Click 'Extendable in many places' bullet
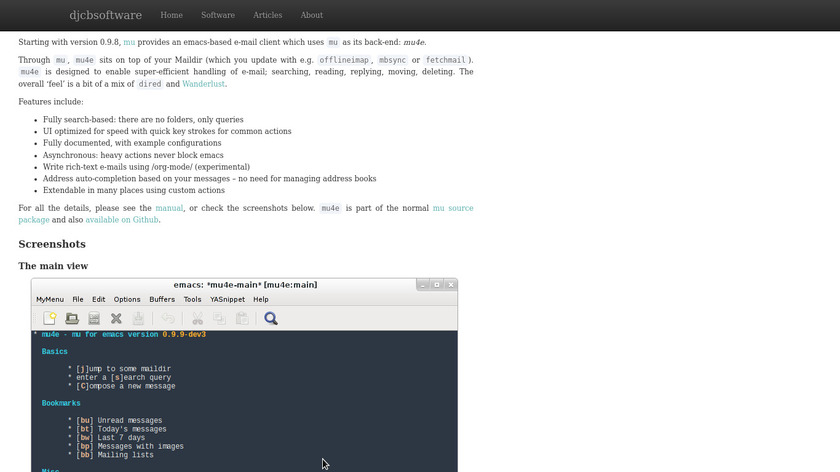 coord(134,190)
